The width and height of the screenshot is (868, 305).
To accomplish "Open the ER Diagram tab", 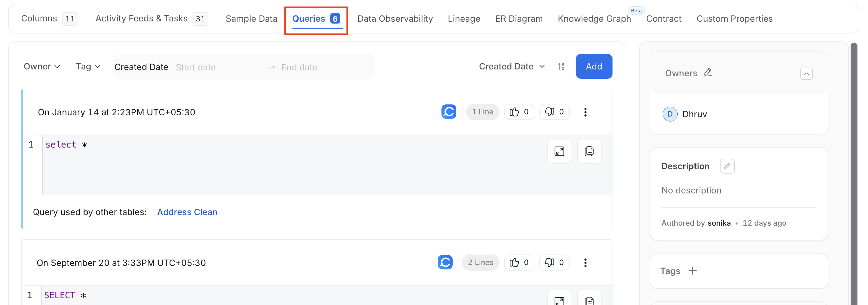I will [519, 19].
